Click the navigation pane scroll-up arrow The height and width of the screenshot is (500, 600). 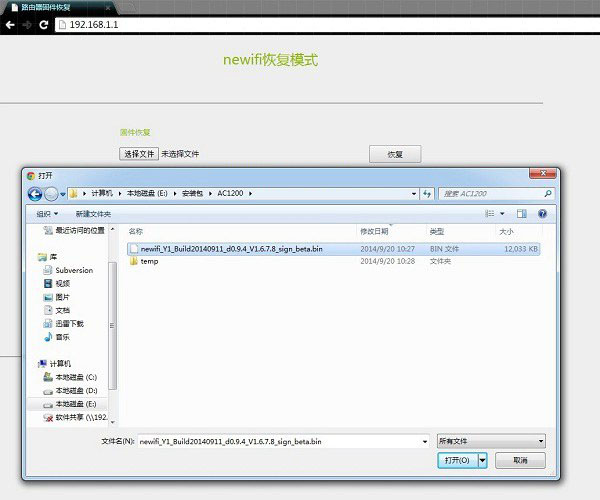click(112, 229)
